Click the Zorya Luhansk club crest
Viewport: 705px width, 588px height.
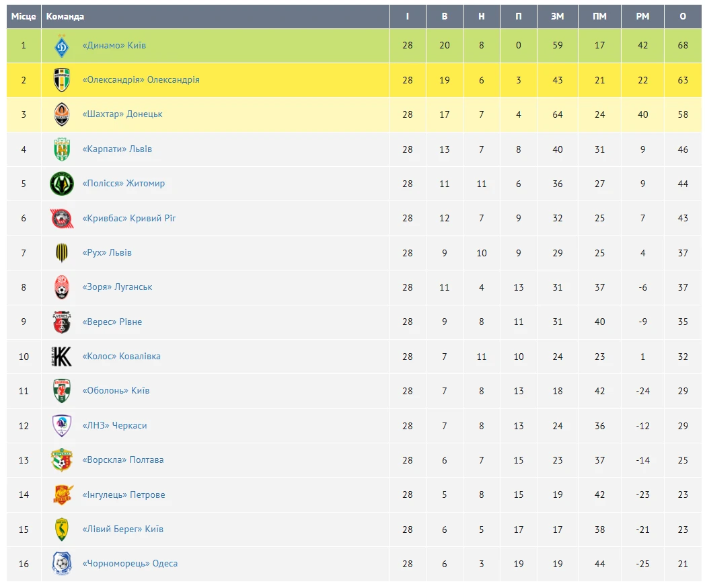(x=62, y=287)
